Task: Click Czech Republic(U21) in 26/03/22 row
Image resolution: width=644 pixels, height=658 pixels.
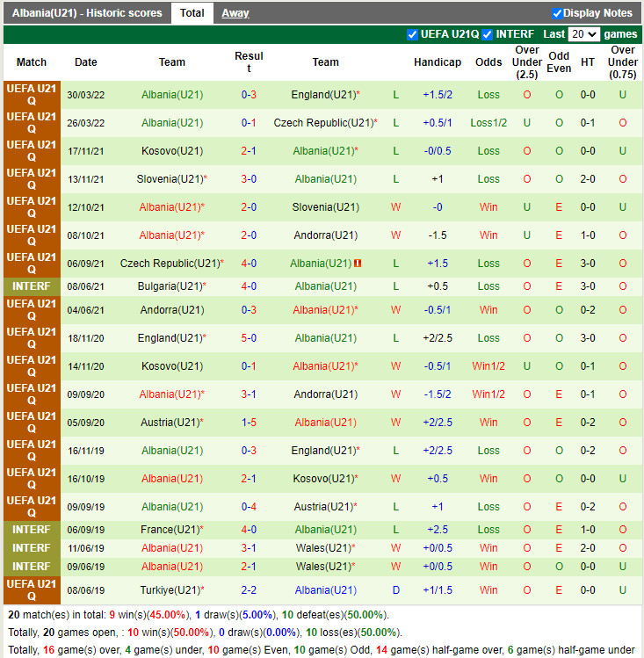Action: [322, 123]
